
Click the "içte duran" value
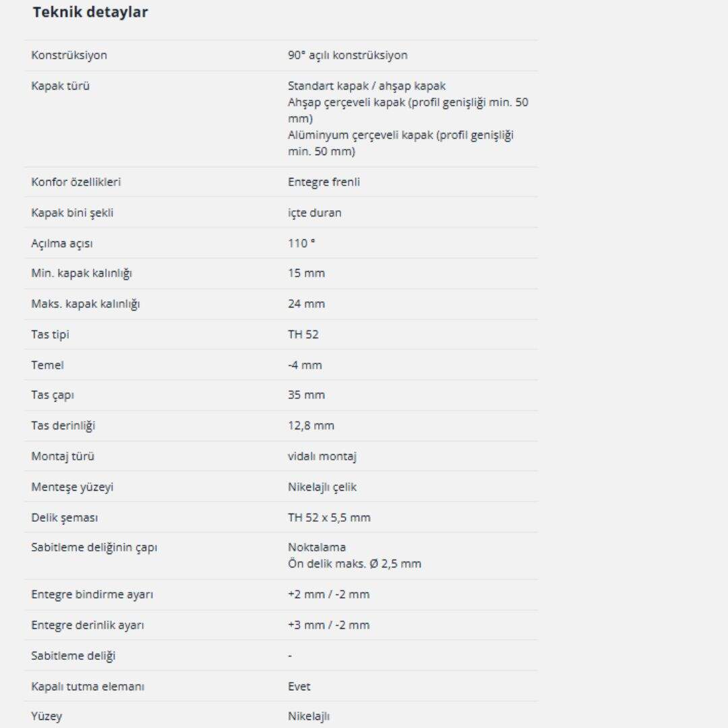click(x=314, y=213)
